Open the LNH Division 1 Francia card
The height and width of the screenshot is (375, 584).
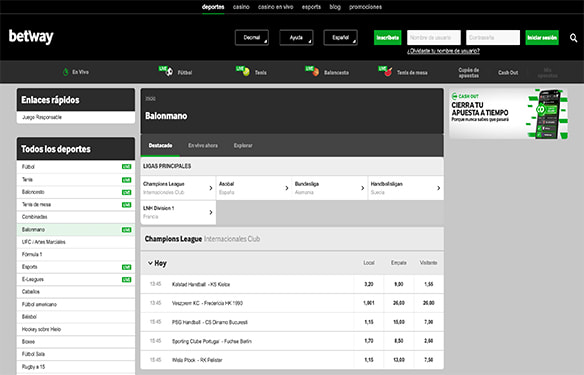point(178,212)
